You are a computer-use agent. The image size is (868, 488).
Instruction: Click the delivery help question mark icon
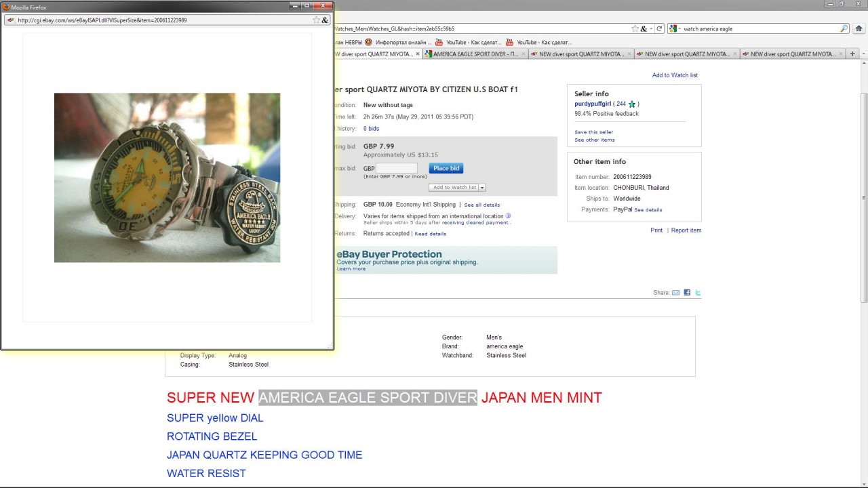tap(509, 216)
